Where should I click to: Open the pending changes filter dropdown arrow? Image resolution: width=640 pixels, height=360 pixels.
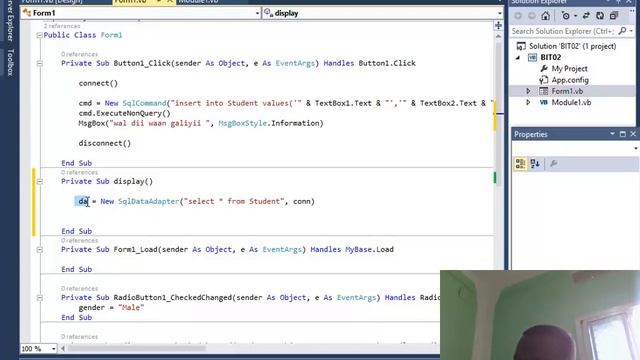coord(576,16)
